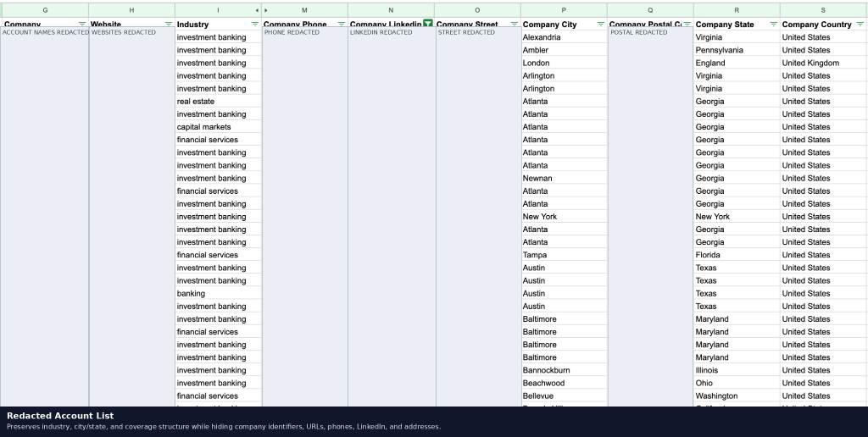Viewport: 868px width, 437px height.
Task: Open the Company column filter icon
Action: point(82,24)
